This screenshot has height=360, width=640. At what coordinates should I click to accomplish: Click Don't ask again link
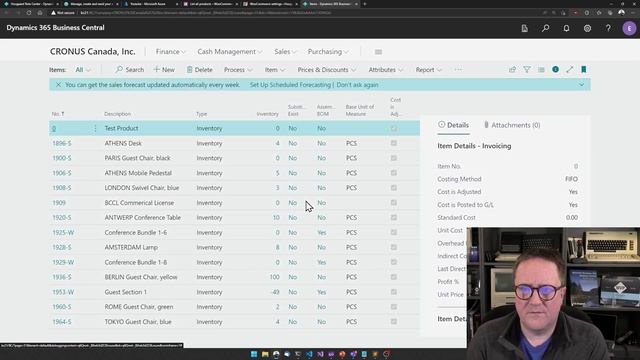click(357, 85)
